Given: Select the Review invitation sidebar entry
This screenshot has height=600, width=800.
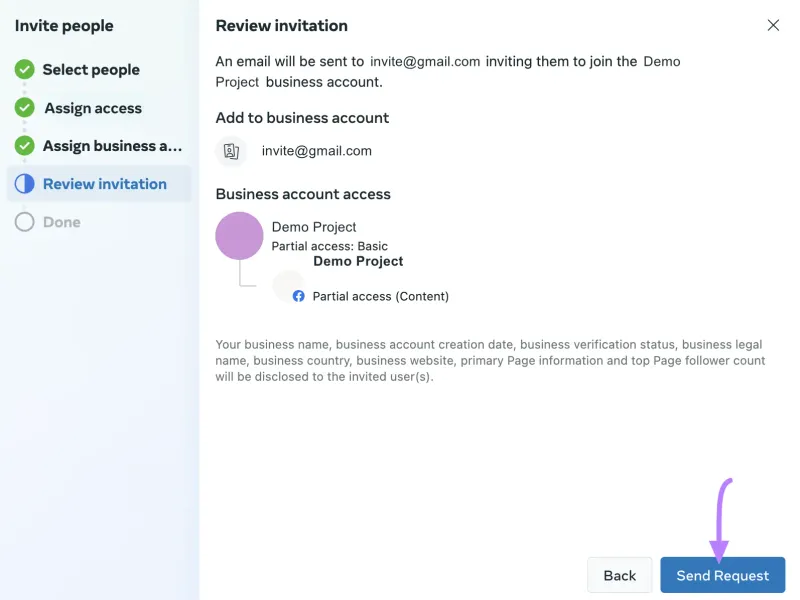Looking at the screenshot, I should (x=103, y=184).
